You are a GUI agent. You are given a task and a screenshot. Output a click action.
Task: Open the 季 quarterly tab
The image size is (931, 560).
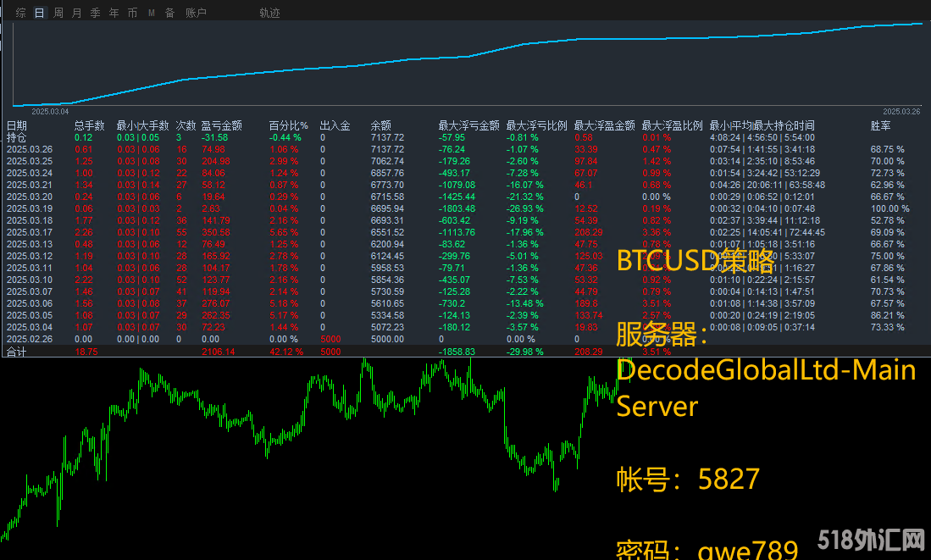point(95,13)
